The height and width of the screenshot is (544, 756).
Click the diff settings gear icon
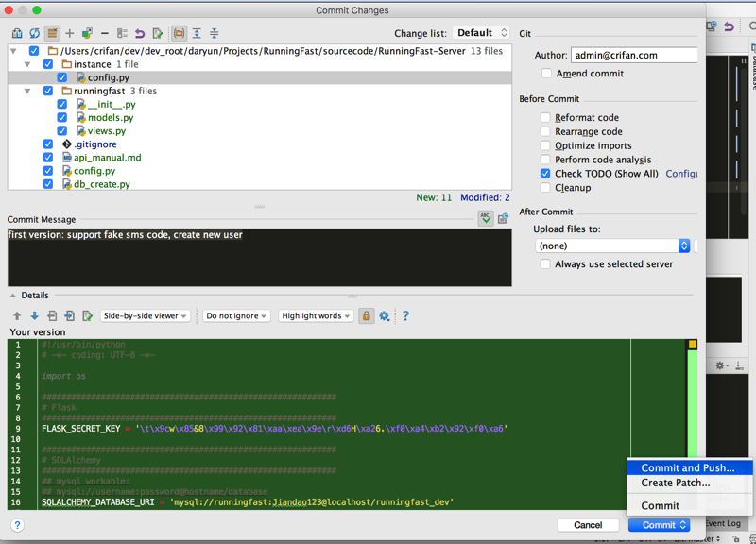click(x=385, y=316)
